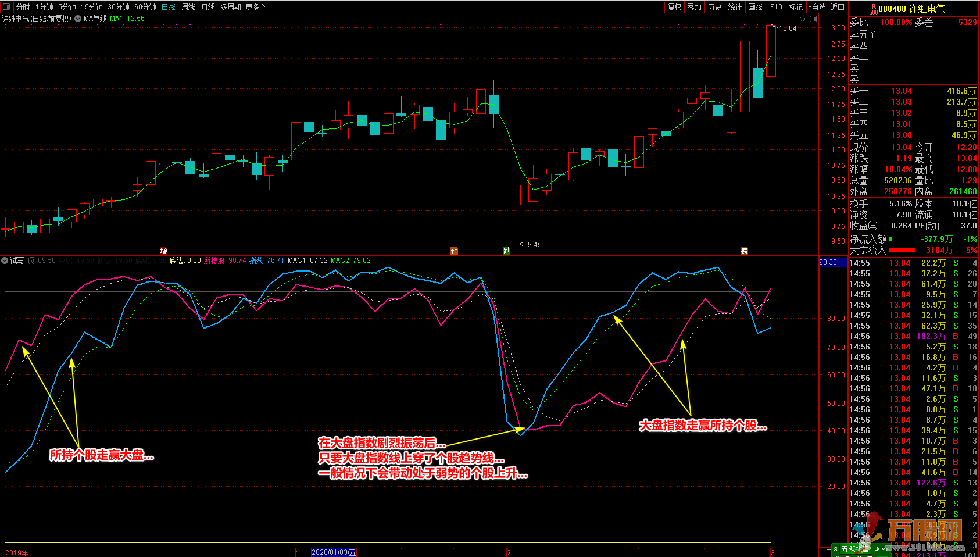Click the diamond icon above price axis
980x557 pixels.
803,19
